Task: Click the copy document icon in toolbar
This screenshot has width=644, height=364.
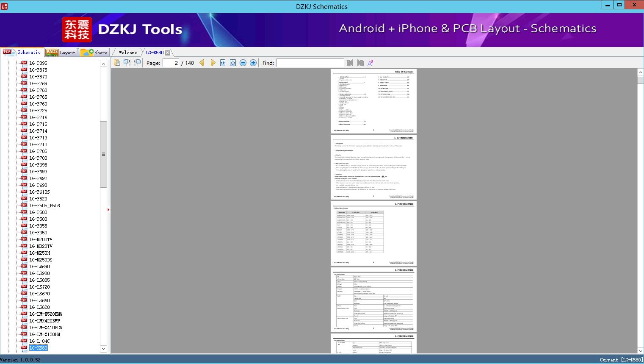Action: pyautogui.click(x=117, y=63)
